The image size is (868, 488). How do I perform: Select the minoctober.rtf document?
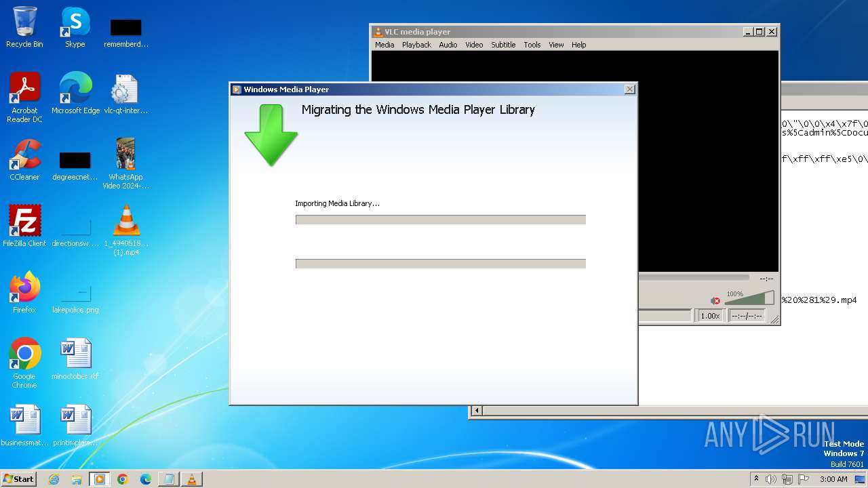click(75, 359)
